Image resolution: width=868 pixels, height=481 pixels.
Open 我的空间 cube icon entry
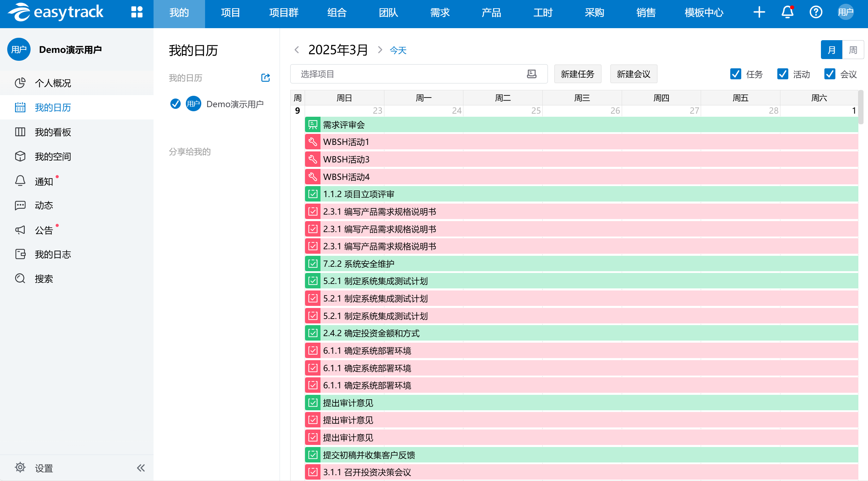tap(21, 157)
